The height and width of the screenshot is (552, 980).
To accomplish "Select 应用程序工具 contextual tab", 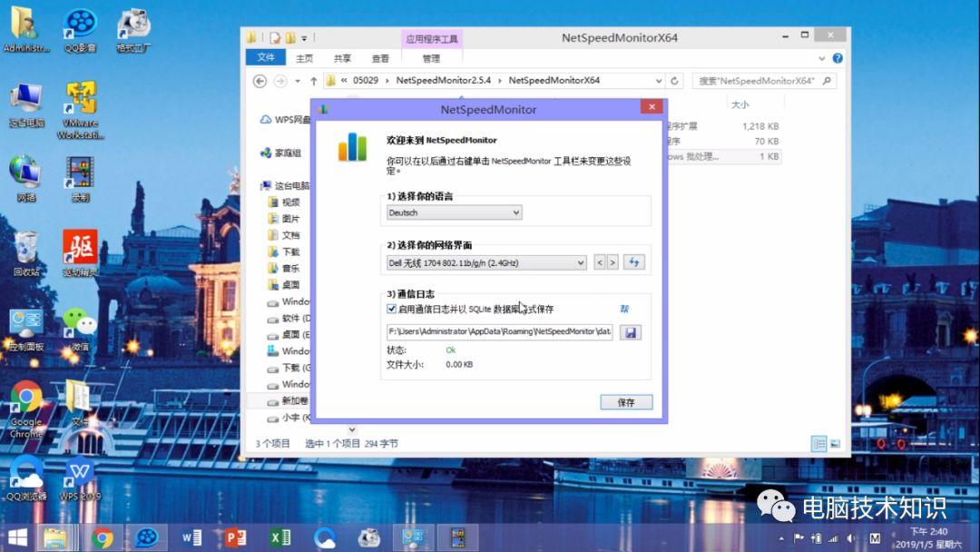I will (431, 39).
